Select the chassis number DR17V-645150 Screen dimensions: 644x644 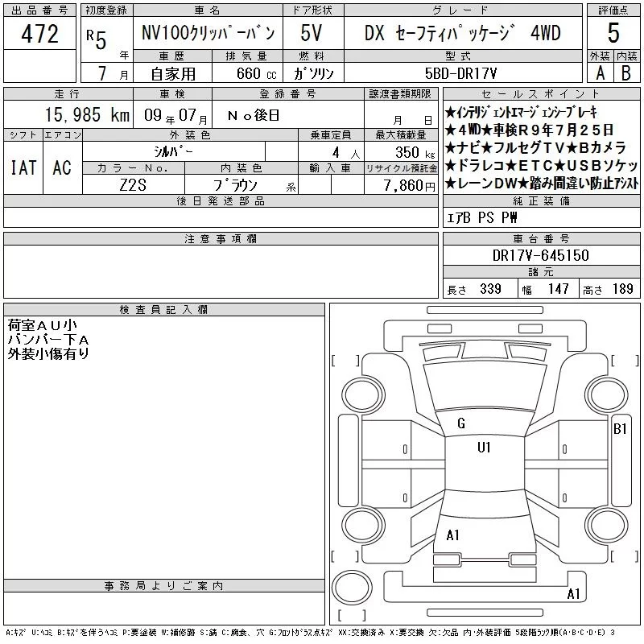coord(540,255)
